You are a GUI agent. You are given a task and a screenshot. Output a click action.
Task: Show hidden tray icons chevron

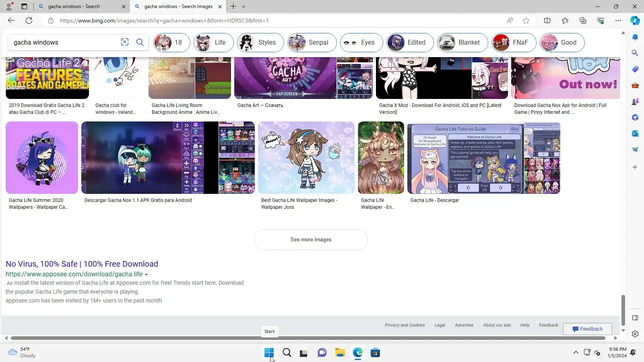(576, 352)
